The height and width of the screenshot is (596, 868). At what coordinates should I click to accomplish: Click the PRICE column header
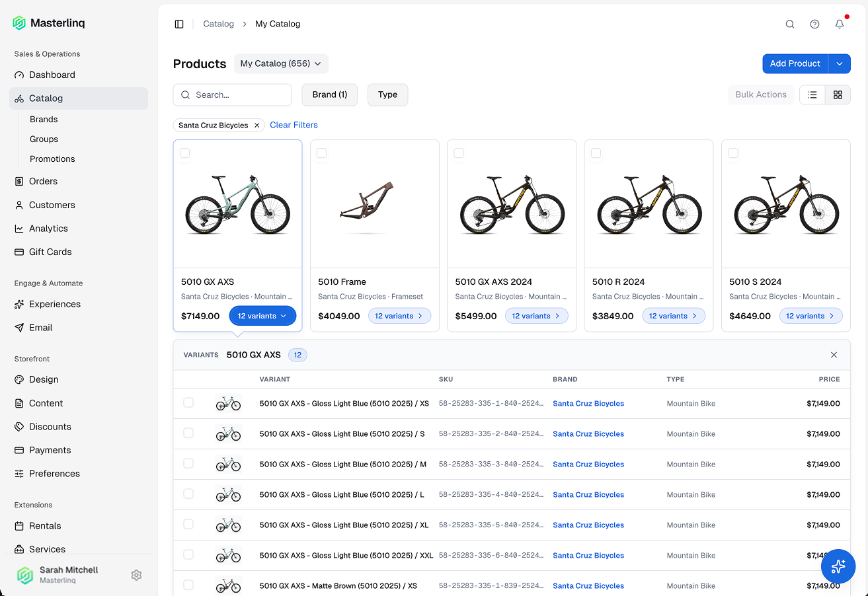(829, 379)
